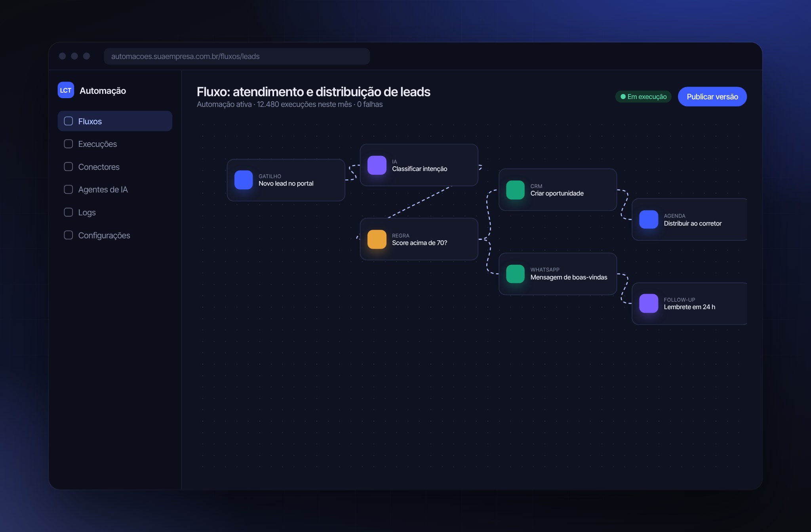
Task: Select the Mensagem de boas-vindas node
Action: click(x=558, y=274)
